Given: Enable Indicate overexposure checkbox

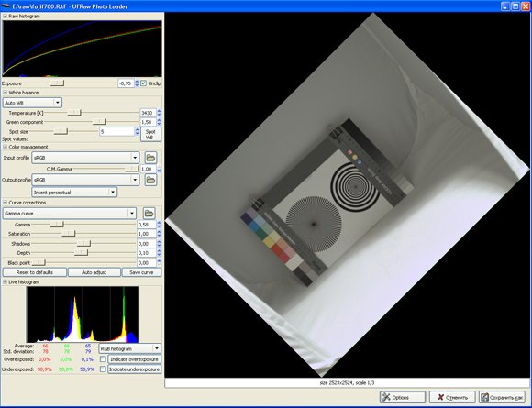Looking at the screenshot, I should (103, 359).
